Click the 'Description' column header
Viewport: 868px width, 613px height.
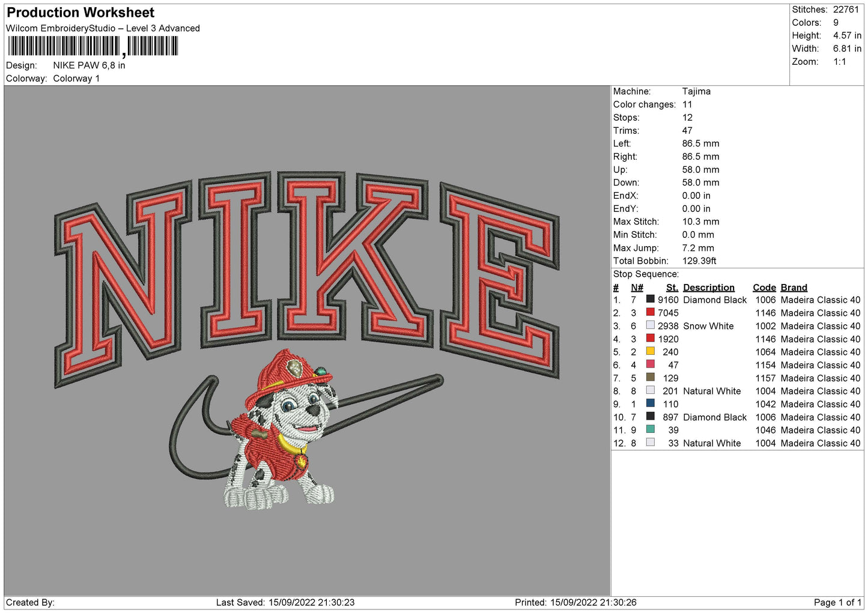(x=709, y=288)
